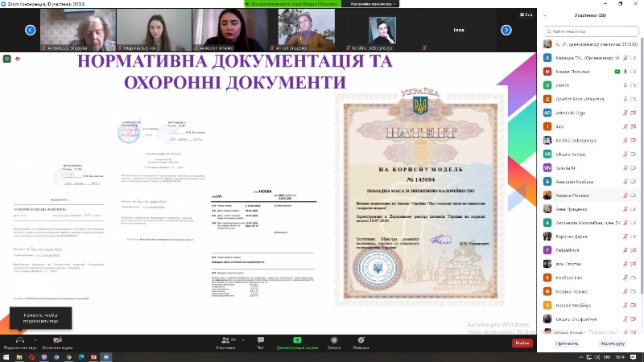This screenshot has height=362, width=644.
Task: Click Antoshkiv Olga muted microphone icon
Action: (625, 113)
